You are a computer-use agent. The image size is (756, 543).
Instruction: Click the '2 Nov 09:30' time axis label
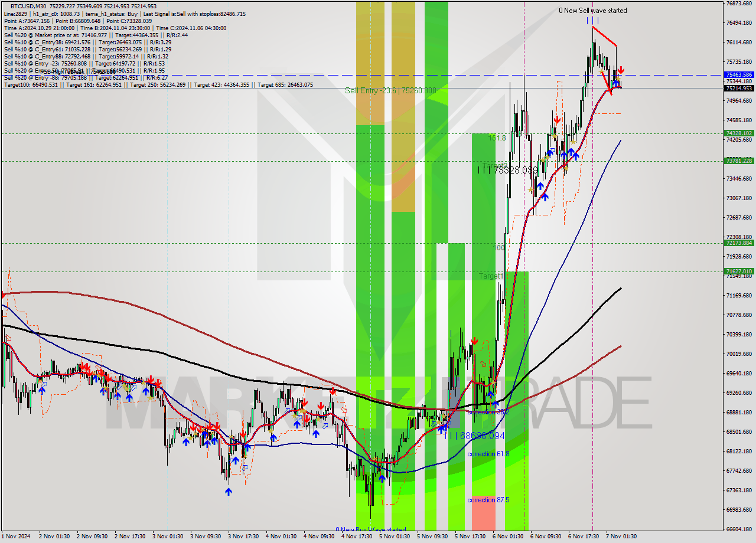point(92,537)
